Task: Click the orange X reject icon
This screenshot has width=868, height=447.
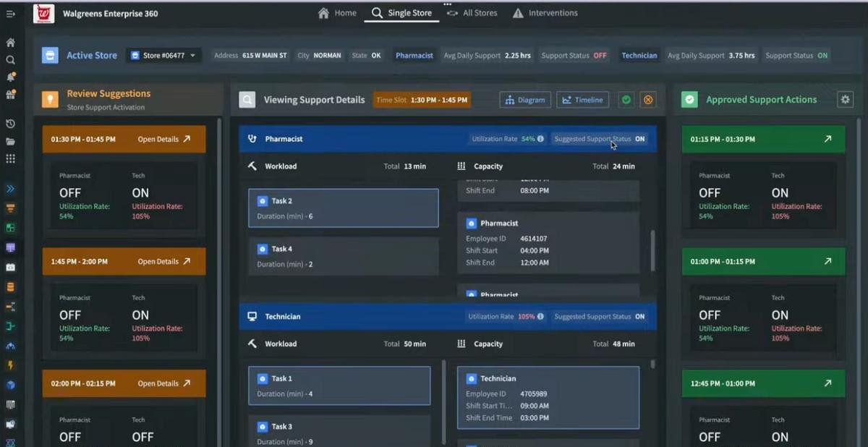Action: (x=648, y=100)
